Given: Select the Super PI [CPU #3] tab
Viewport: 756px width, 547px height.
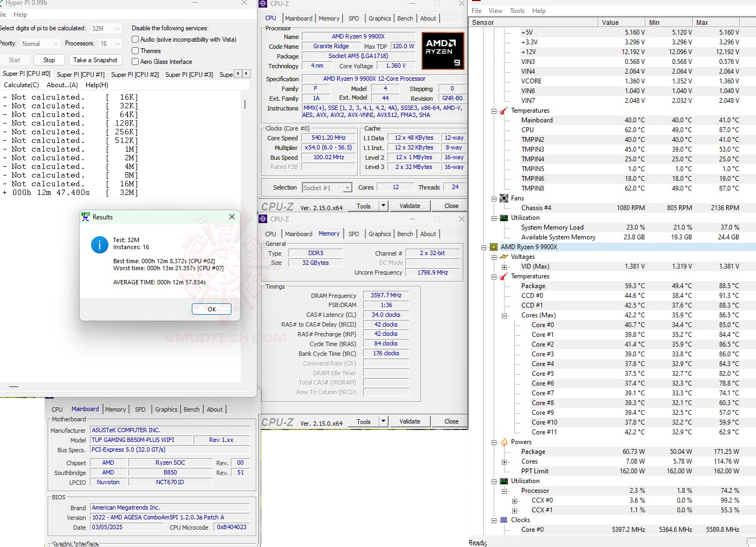Looking at the screenshot, I should pyautogui.click(x=189, y=75).
